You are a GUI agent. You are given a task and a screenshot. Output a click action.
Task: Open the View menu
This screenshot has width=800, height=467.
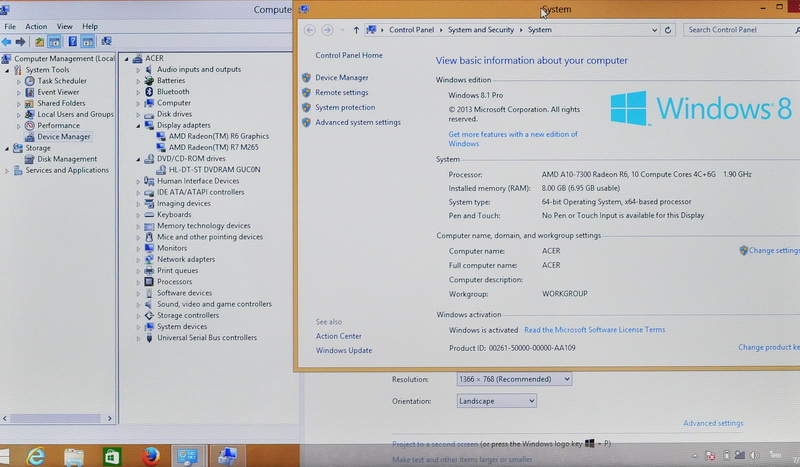[x=64, y=27]
